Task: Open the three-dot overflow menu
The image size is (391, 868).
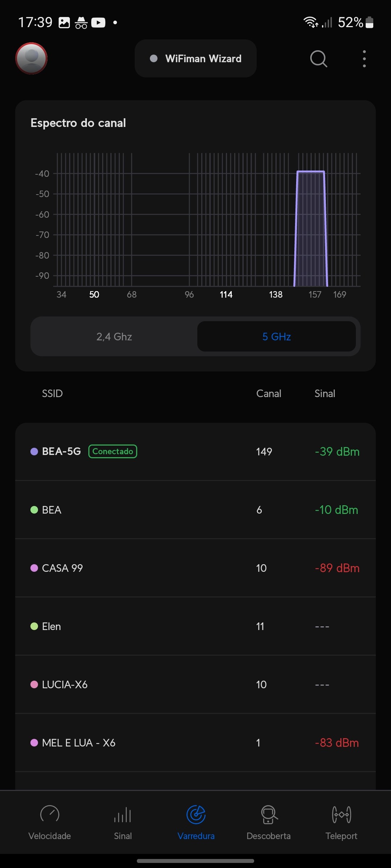Action: click(x=364, y=59)
